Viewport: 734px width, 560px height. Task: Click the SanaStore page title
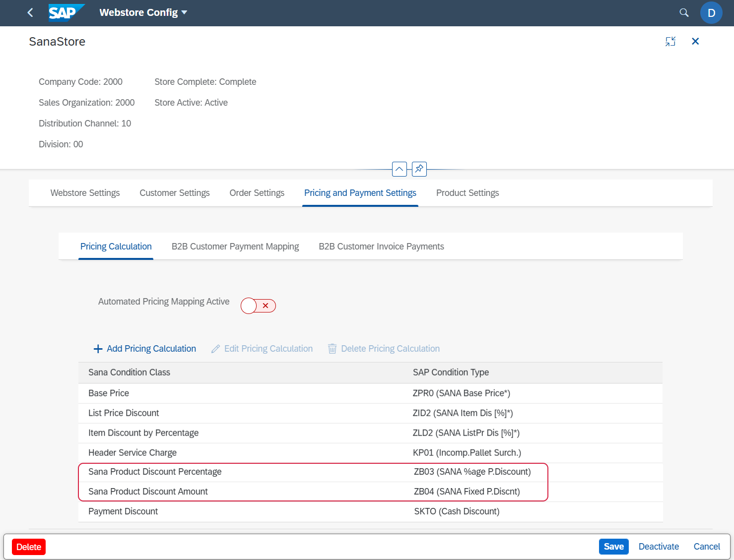(x=57, y=42)
